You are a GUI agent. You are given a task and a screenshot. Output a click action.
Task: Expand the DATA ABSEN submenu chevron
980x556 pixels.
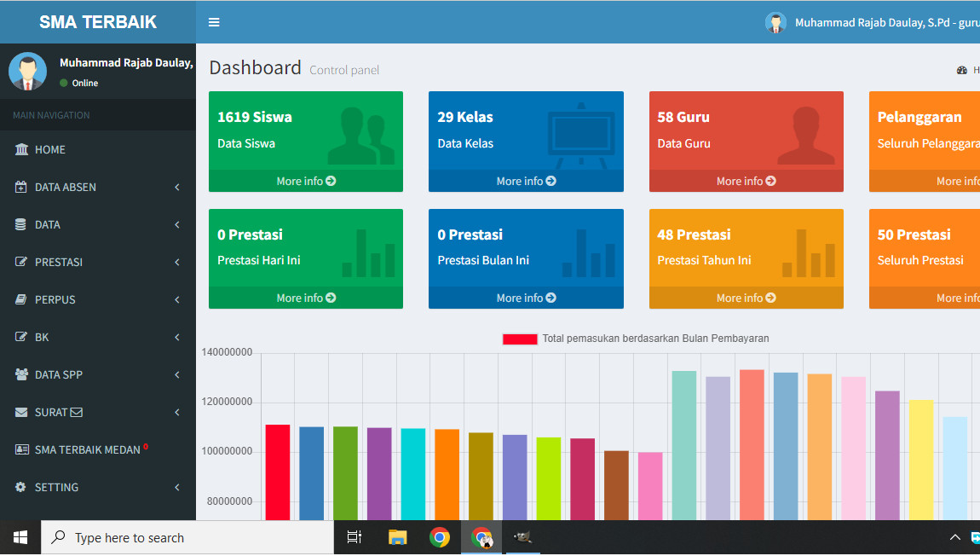point(177,187)
